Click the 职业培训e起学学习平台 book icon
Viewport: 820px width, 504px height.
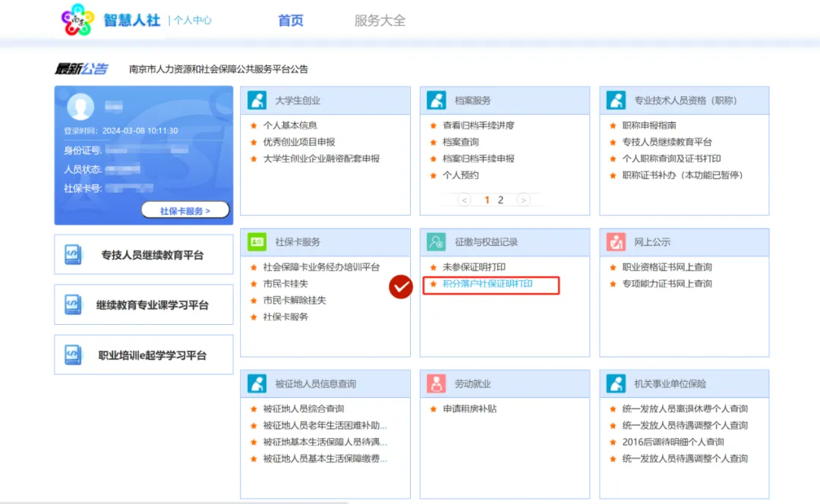pos(73,355)
